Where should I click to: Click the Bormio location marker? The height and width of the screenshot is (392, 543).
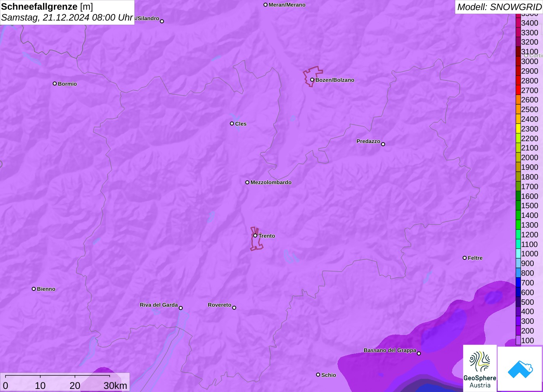click(x=55, y=83)
